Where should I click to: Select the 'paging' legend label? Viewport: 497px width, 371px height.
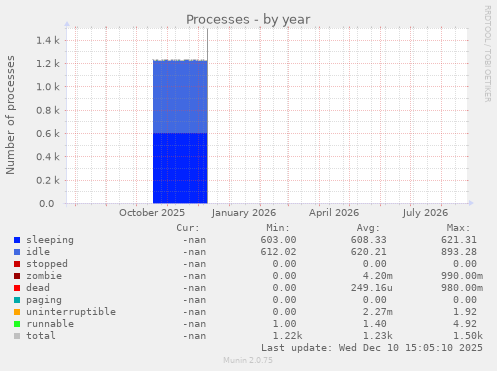pyautogui.click(x=44, y=300)
